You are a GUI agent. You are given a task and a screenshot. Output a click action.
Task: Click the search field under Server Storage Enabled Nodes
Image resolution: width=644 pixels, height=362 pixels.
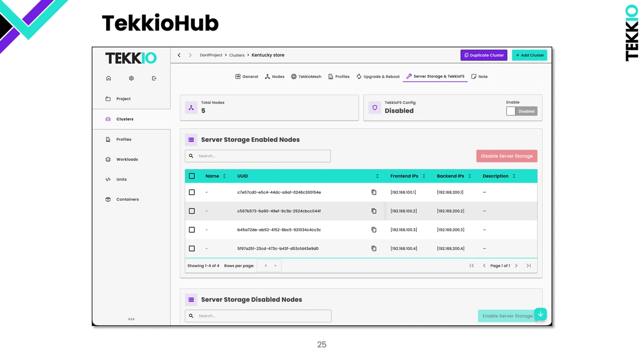[x=257, y=156]
